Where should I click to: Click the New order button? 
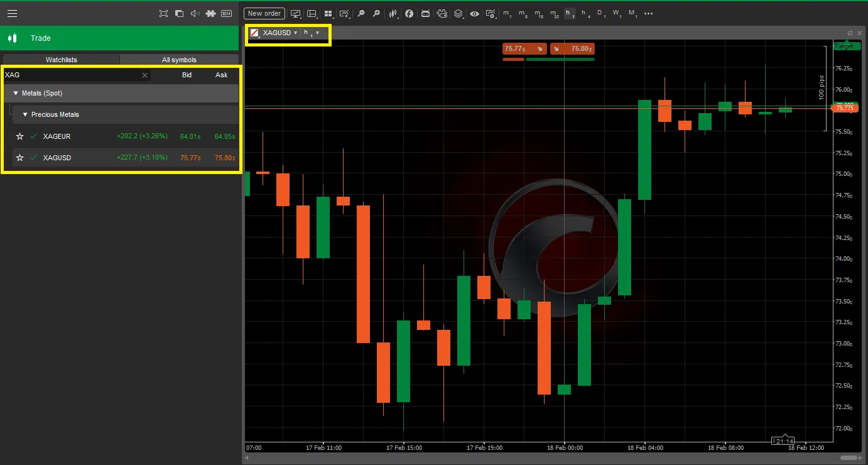coord(264,13)
